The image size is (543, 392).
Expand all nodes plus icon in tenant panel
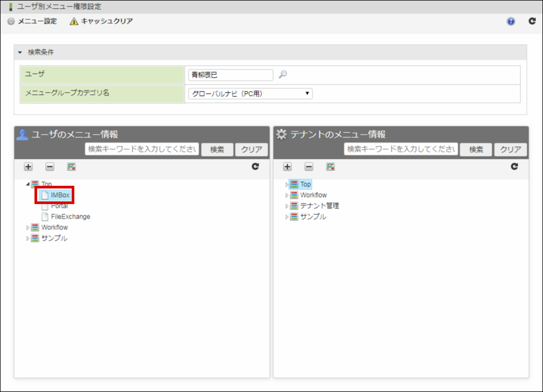[288, 167]
